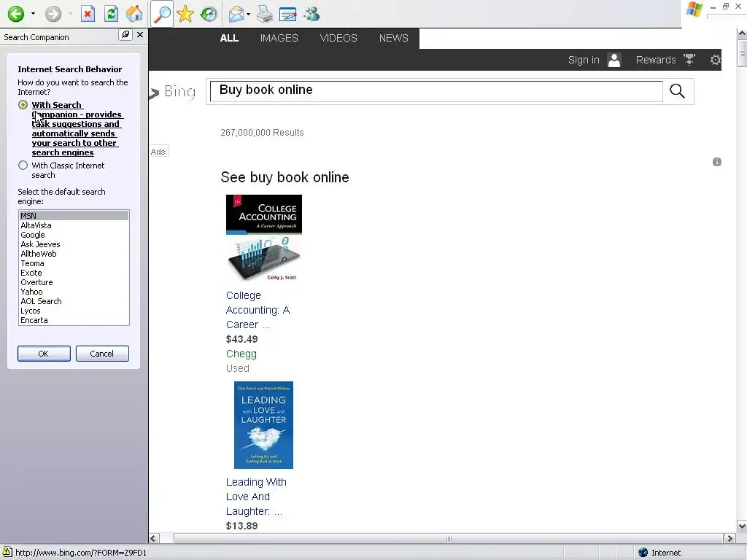Select 'With Search Companion' radio option
This screenshot has width=747, height=560.
(x=23, y=105)
